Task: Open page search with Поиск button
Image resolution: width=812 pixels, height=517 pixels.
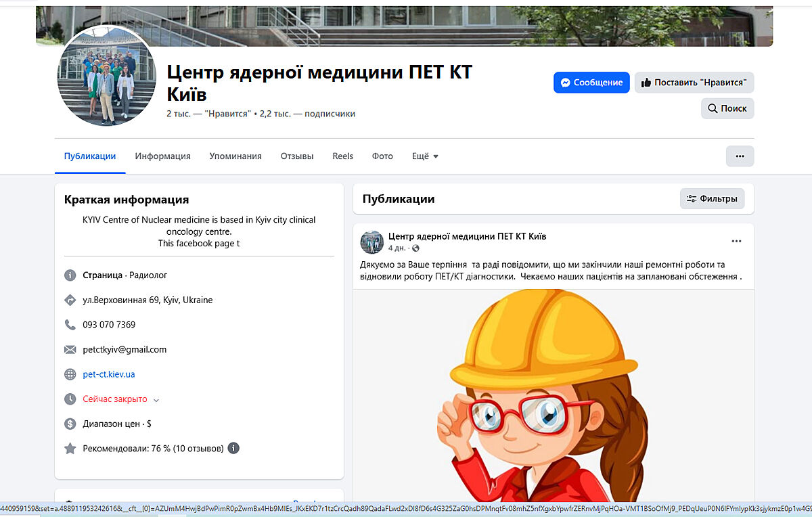Action: [x=727, y=108]
